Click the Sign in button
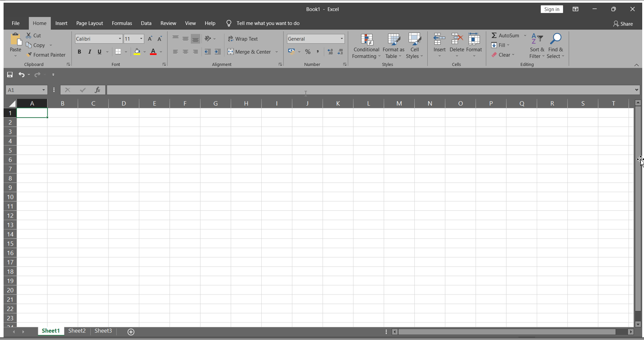Image resolution: width=644 pixels, height=340 pixels. 551,9
